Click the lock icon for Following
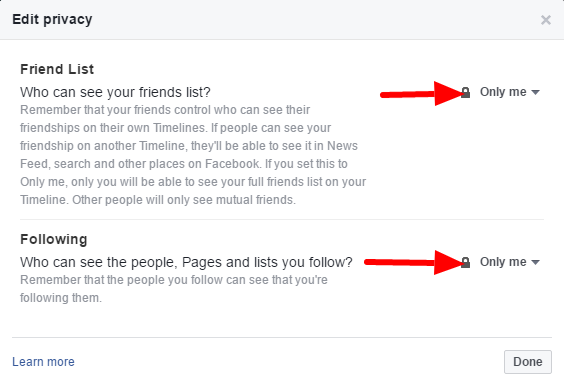This screenshot has height=383, width=564. tap(465, 263)
